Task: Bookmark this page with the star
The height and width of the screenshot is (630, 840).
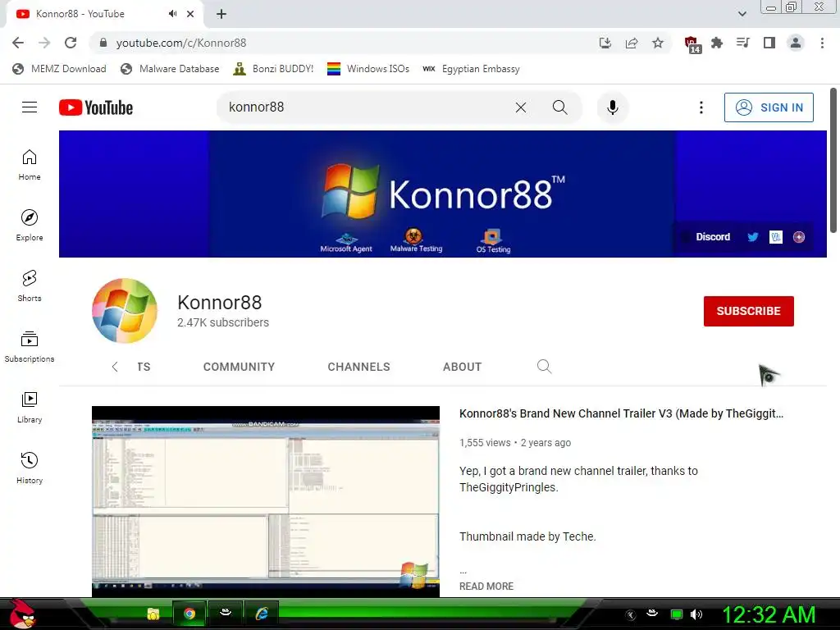Action: tap(658, 43)
